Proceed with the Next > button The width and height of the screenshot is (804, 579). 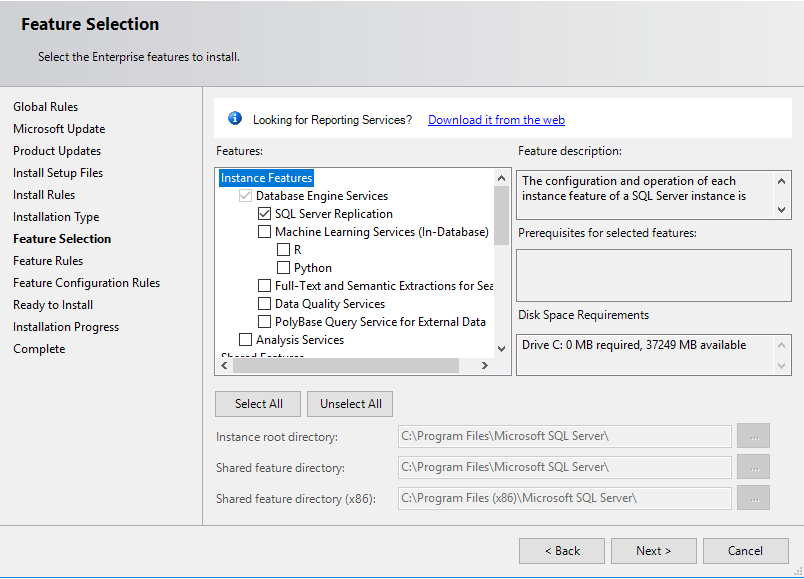[654, 551]
